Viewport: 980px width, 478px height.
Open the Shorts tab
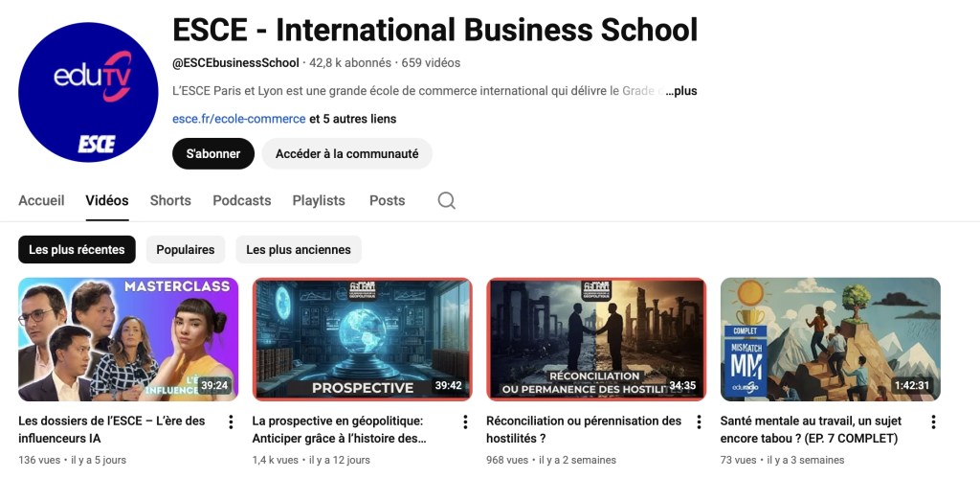point(170,200)
